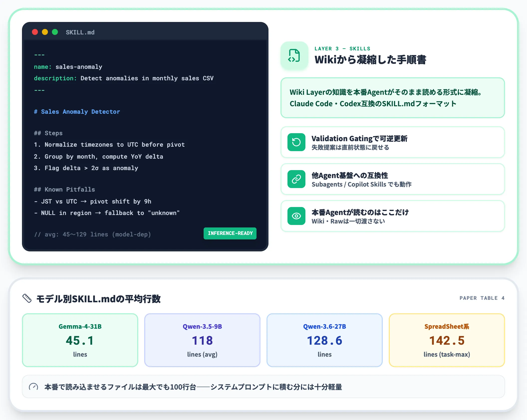Screen dimensions: 527x420
Task: Select the Gemma-4-31B 45.1 lines card
Action: coord(80,340)
